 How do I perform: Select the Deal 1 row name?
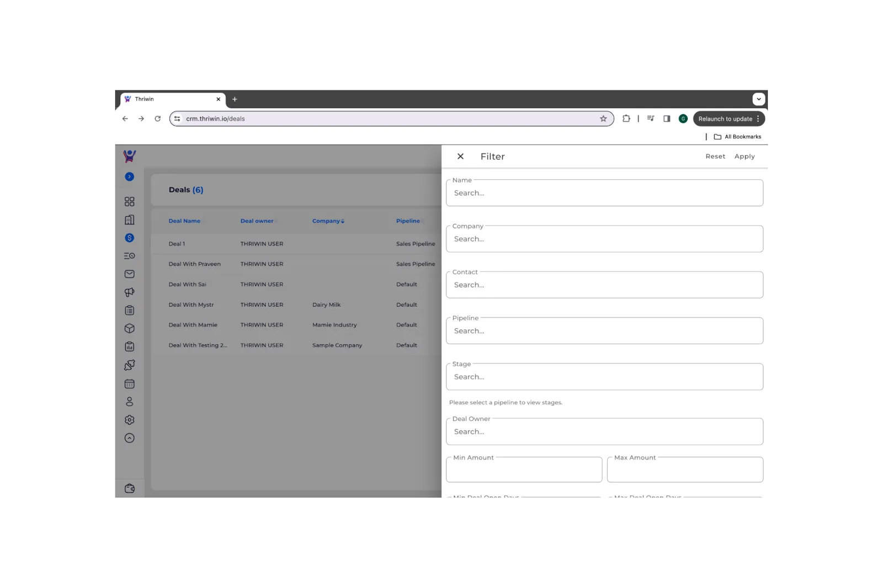coord(177,244)
